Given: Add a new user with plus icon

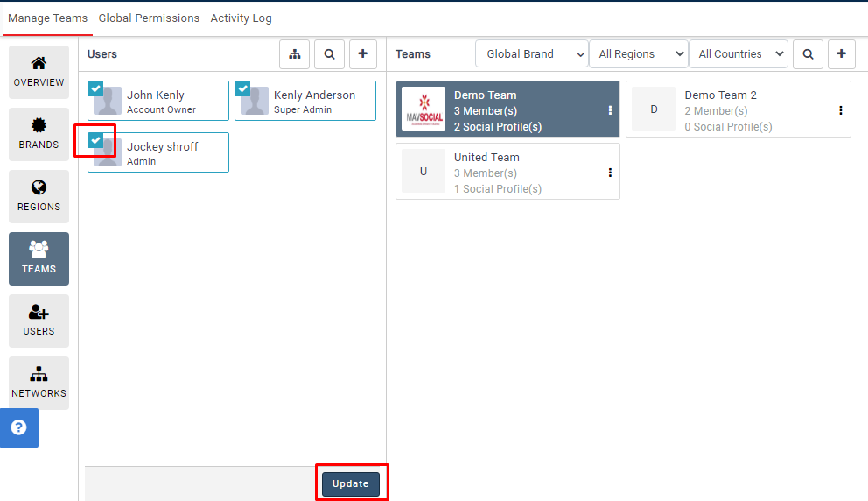Looking at the screenshot, I should click(363, 54).
